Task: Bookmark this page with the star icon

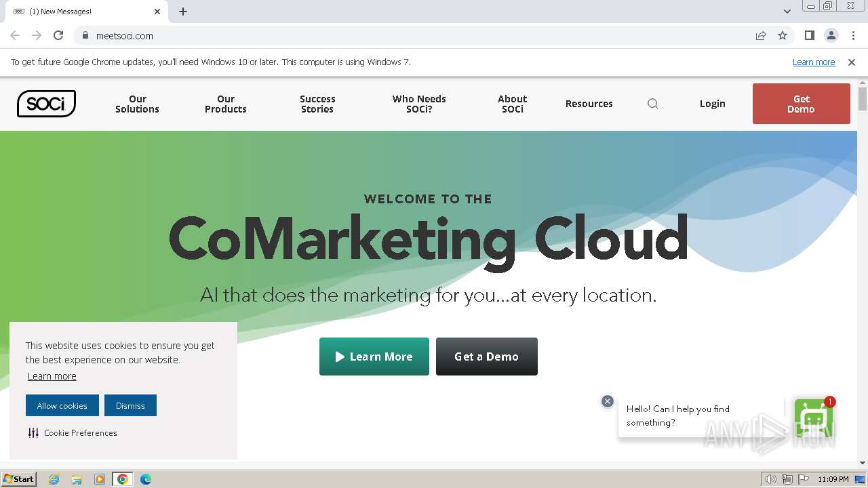Action: pyautogui.click(x=783, y=35)
